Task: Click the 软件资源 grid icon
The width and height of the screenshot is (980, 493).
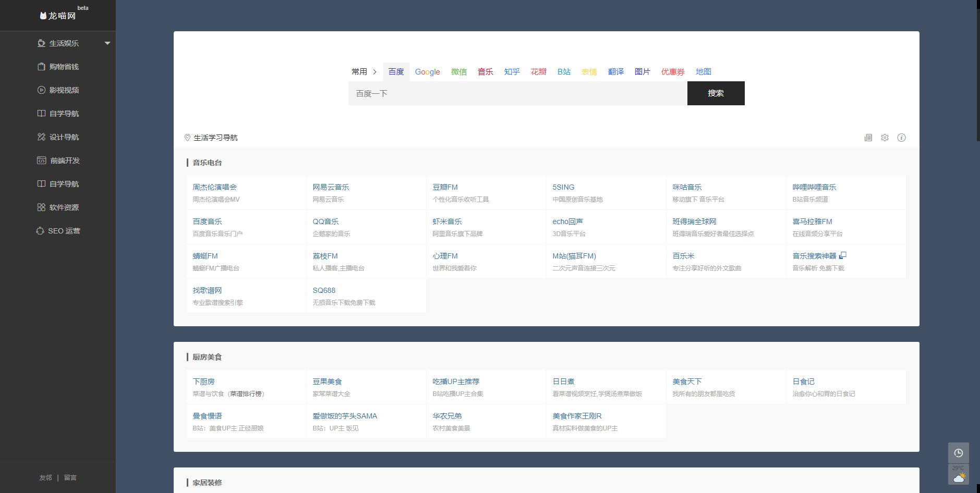Action: (x=41, y=207)
